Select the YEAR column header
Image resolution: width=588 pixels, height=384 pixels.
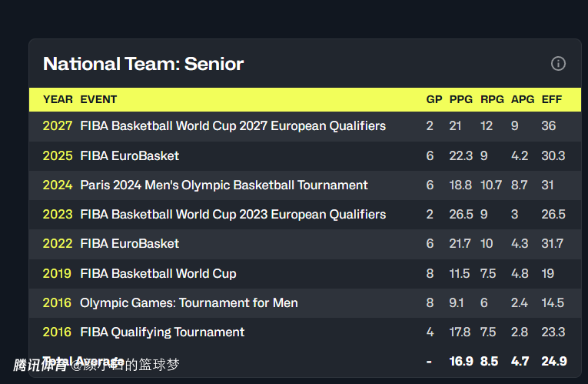(x=58, y=99)
